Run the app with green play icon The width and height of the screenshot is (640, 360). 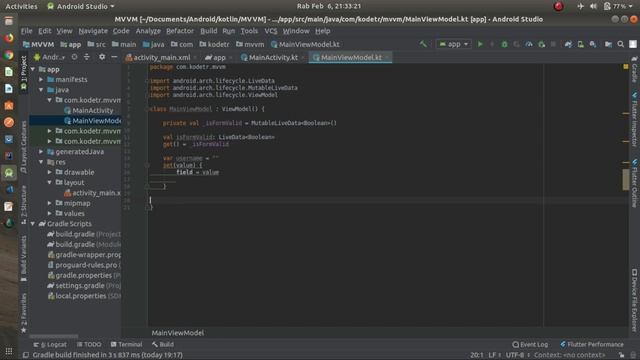click(x=480, y=44)
